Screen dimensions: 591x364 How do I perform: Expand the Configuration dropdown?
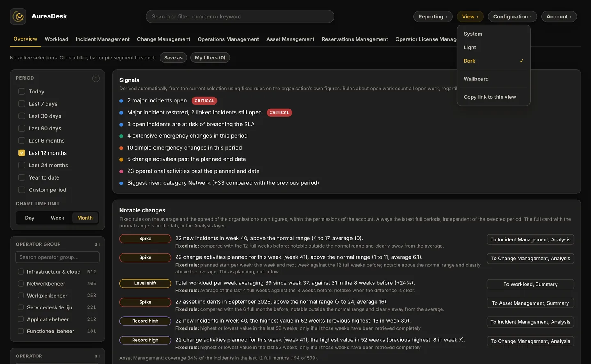coord(512,16)
